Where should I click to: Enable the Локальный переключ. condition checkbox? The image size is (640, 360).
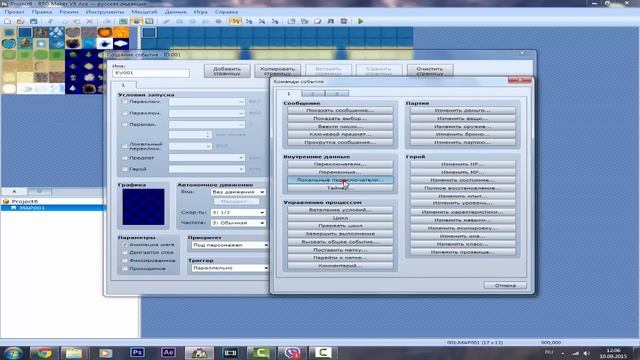(x=124, y=146)
